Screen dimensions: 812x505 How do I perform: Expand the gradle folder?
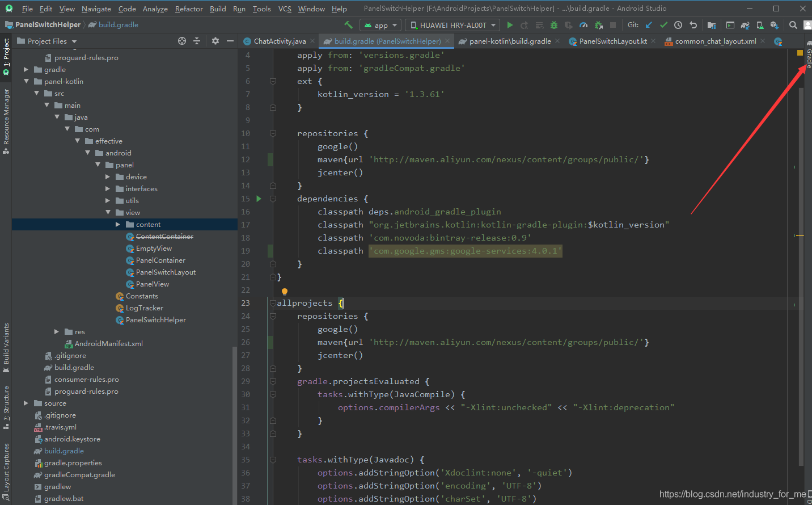pos(26,69)
